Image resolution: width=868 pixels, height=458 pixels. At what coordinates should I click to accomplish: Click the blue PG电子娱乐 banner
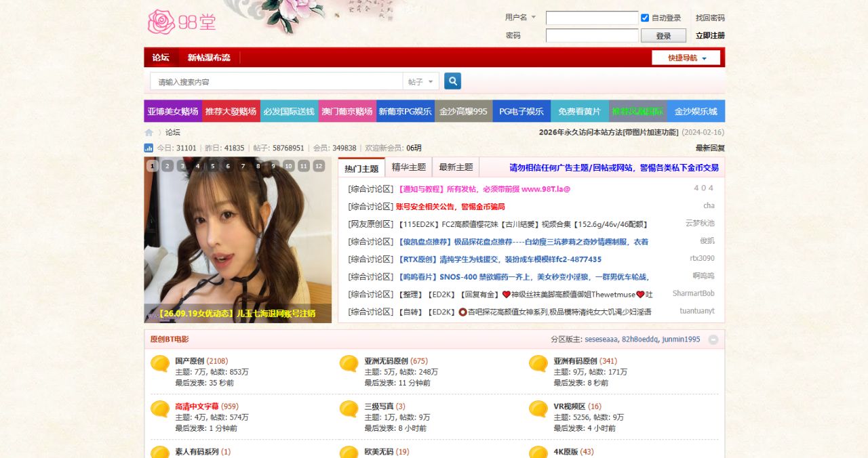pos(521,111)
